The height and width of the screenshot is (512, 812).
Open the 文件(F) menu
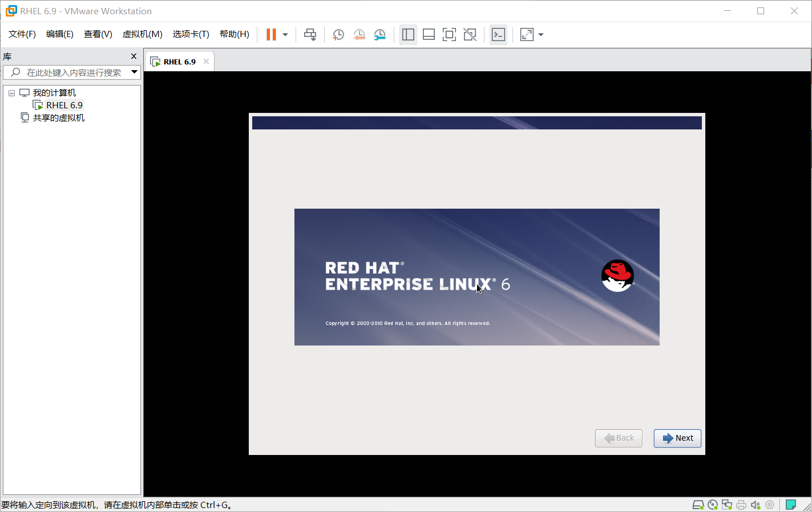click(22, 34)
